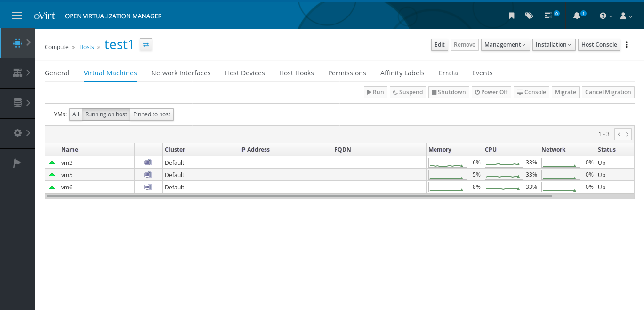Expand the Management dropdown
The image size is (644, 310).
[x=505, y=45]
